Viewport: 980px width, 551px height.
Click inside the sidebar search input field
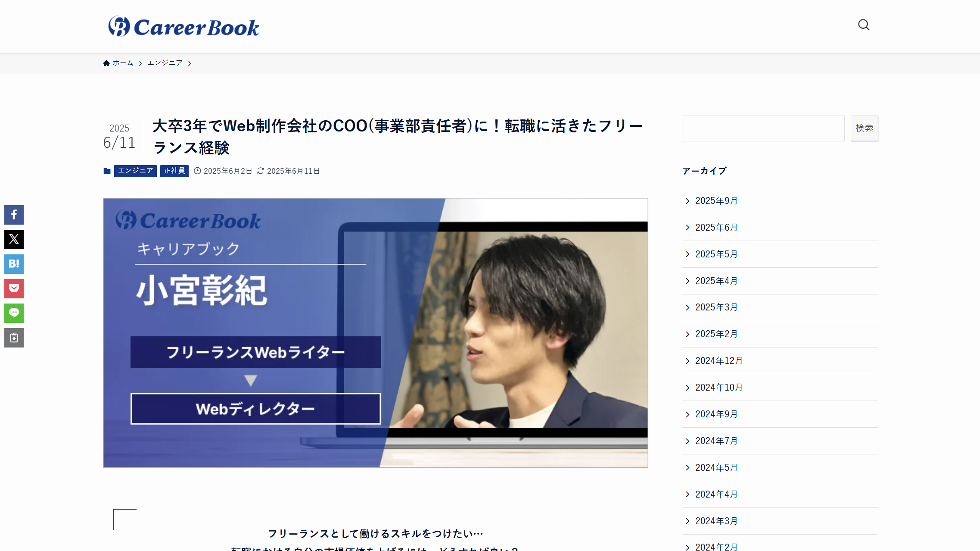coord(762,128)
